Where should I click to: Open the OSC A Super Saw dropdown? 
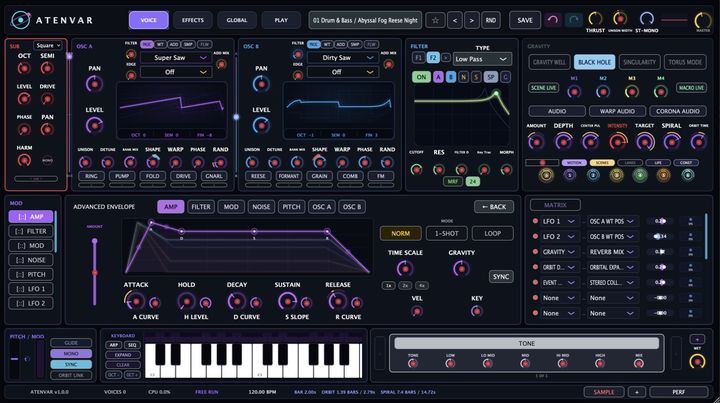point(175,58)
